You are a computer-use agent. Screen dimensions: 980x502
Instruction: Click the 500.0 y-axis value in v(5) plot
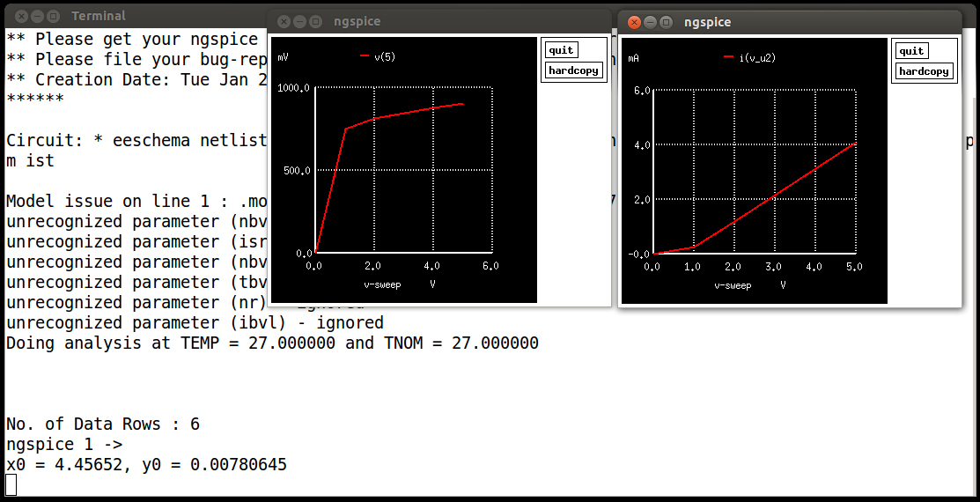296,171
